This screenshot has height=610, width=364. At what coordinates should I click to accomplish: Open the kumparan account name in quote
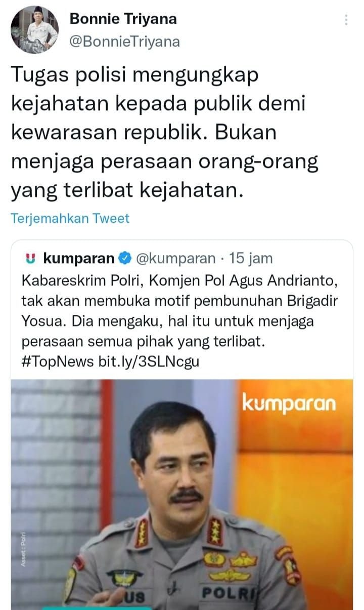(x=79, y=259)
